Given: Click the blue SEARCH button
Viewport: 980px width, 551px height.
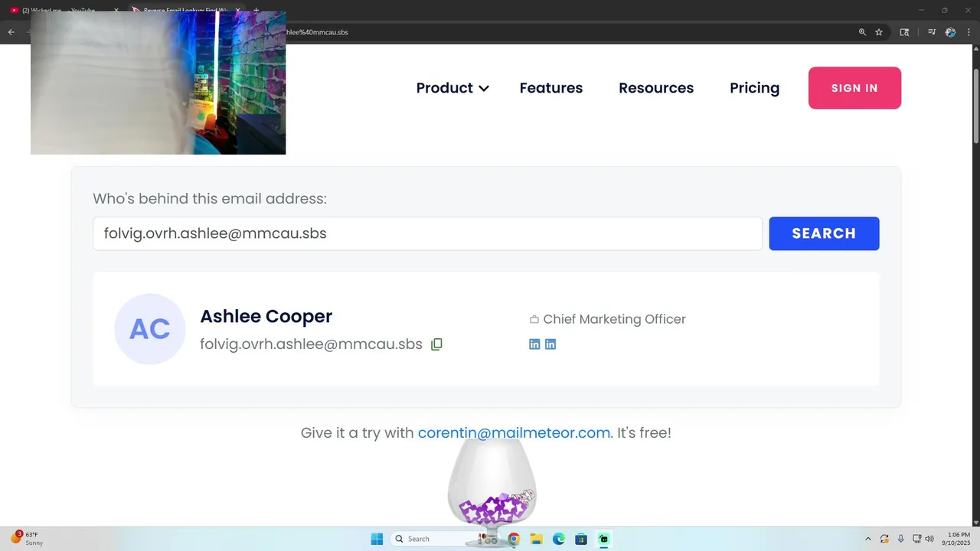Looking at the screenshot, I should click(824, 233).
